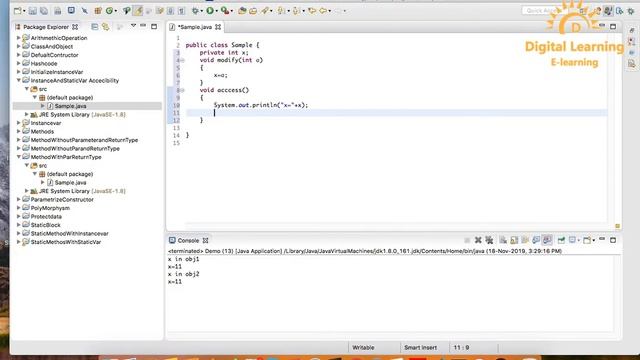Collapse the InstanceAndStaticVar Accecibility project

pos(18,80)
